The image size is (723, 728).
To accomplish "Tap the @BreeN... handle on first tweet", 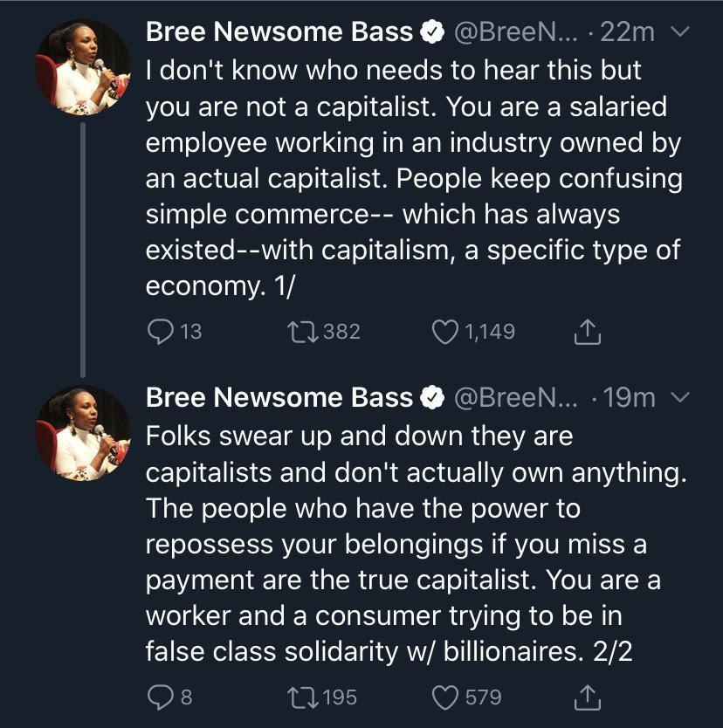I will (515, 32).
